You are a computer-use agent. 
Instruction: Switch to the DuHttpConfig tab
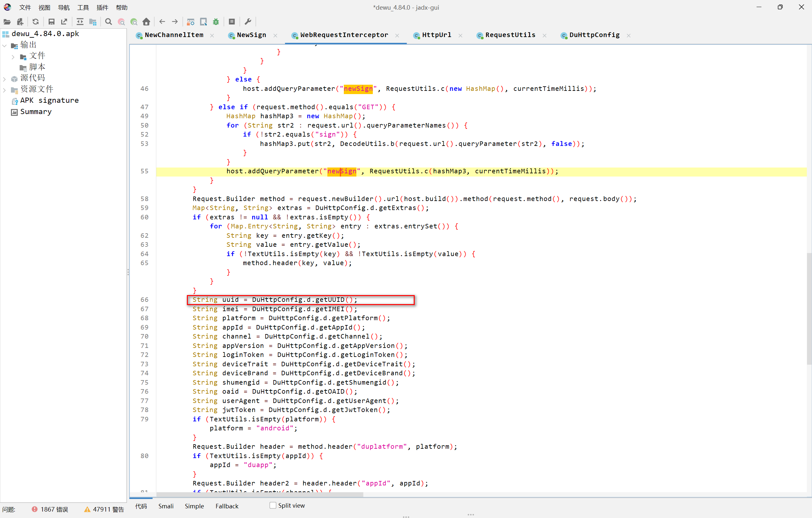594,35
